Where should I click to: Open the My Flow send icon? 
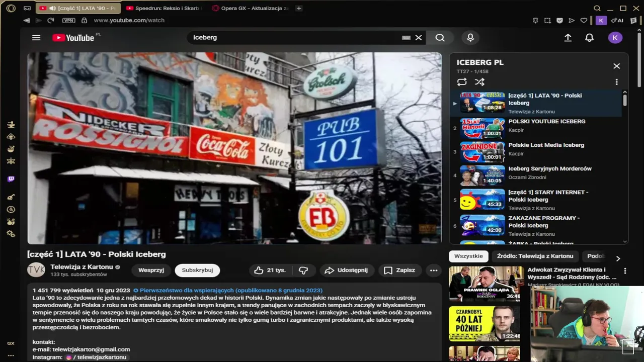[x=572, y=21]
